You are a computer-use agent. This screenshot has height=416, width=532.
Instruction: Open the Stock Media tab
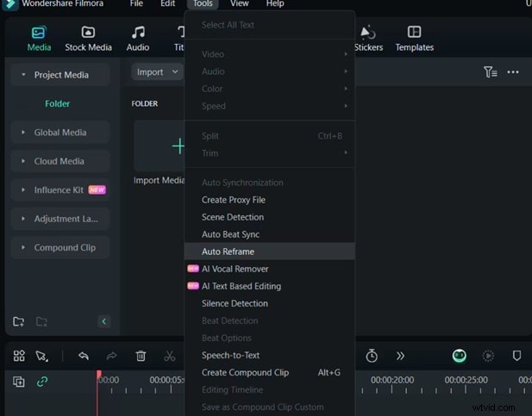88,38
